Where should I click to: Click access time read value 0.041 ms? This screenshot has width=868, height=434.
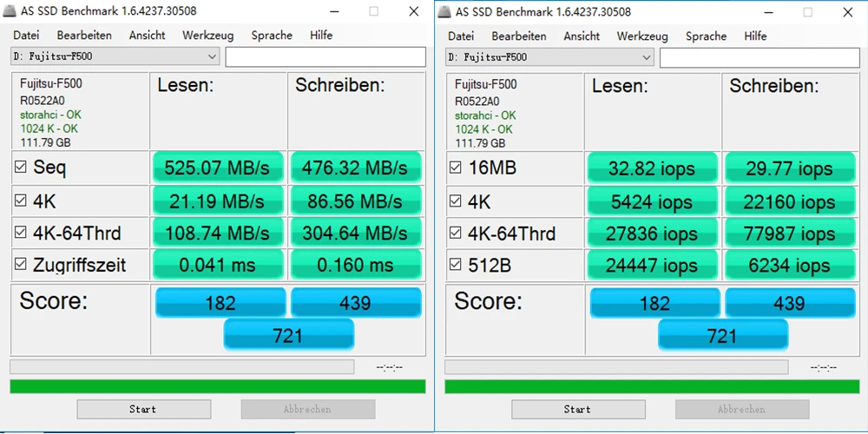click(x=218, y=265)
